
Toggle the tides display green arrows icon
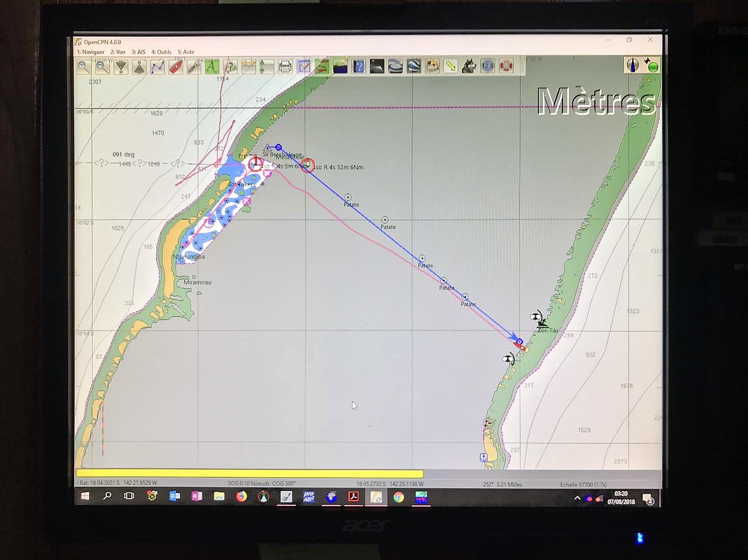click(267, 67)
